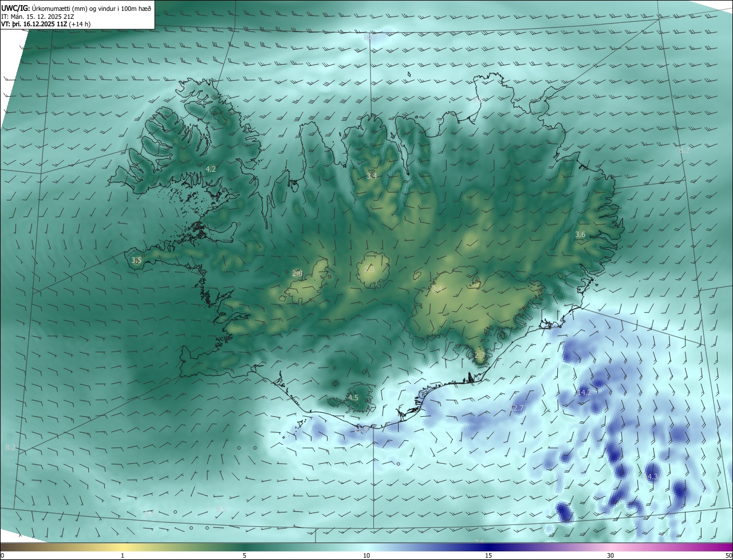Image resolution: width=733 pixels, height=560 pixels.
Task: Click the 4.2 value over the Westfjords
Action: pos(211,169)
